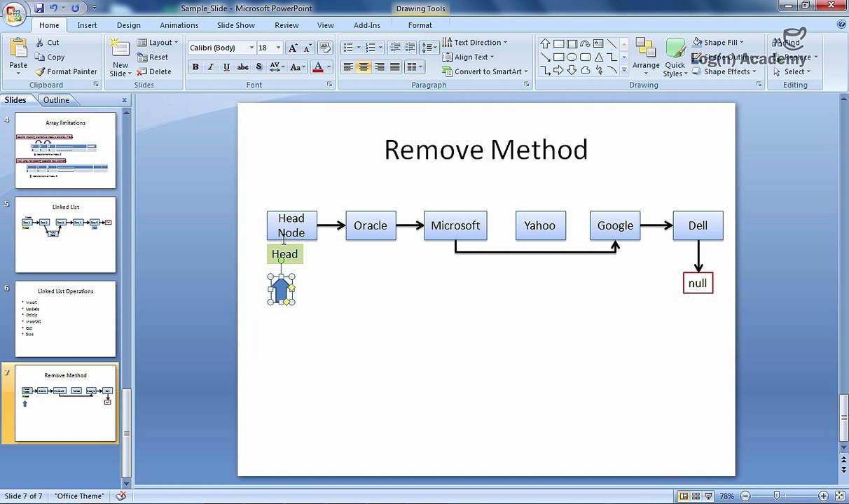Insert a New Slide
849x504 pixels.
[120, 57]
